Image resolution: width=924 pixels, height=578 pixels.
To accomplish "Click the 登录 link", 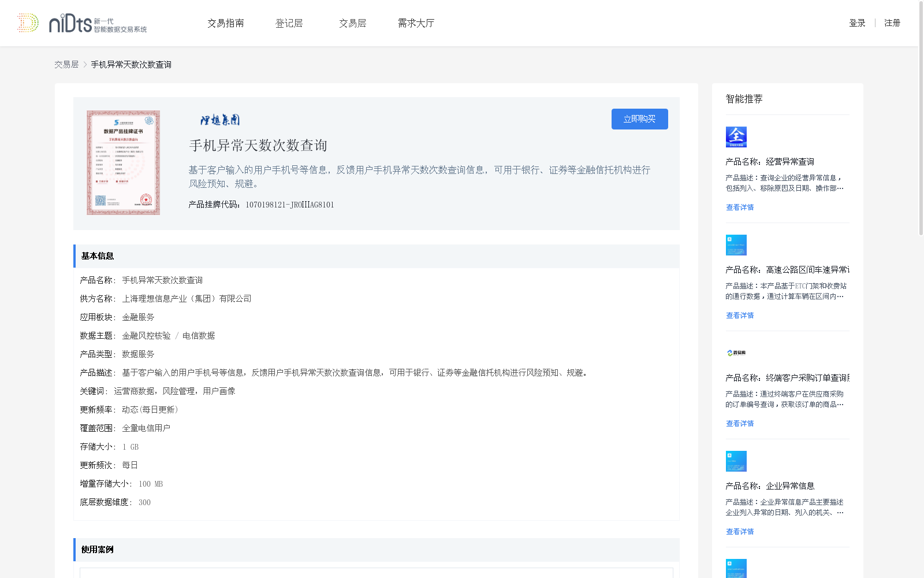I will tap(857, 23).
